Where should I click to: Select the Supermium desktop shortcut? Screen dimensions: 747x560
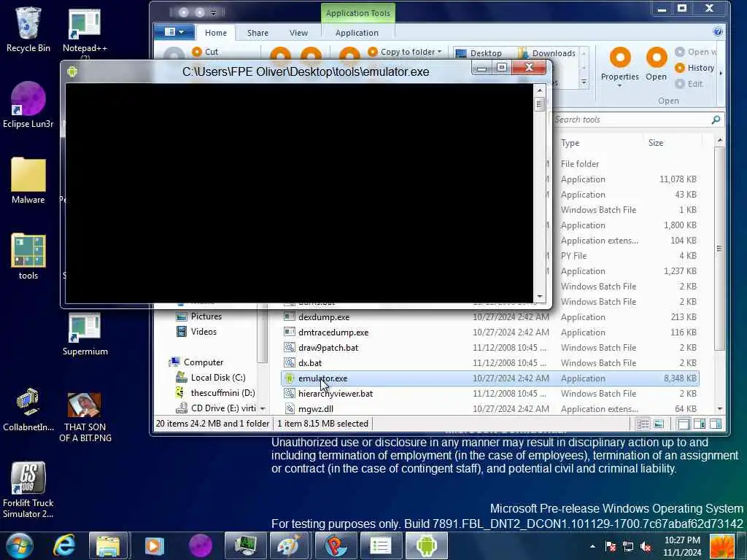85,333
